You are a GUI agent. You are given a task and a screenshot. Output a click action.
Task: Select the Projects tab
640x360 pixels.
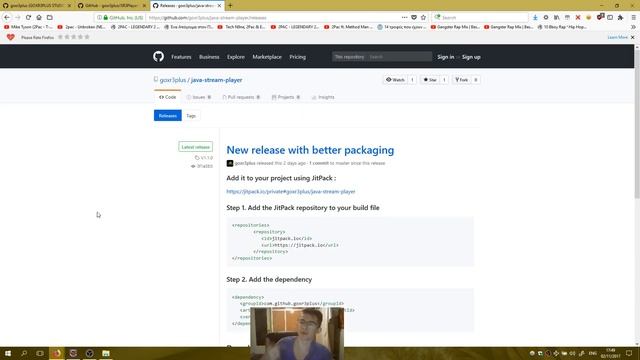tap(286, 97)
